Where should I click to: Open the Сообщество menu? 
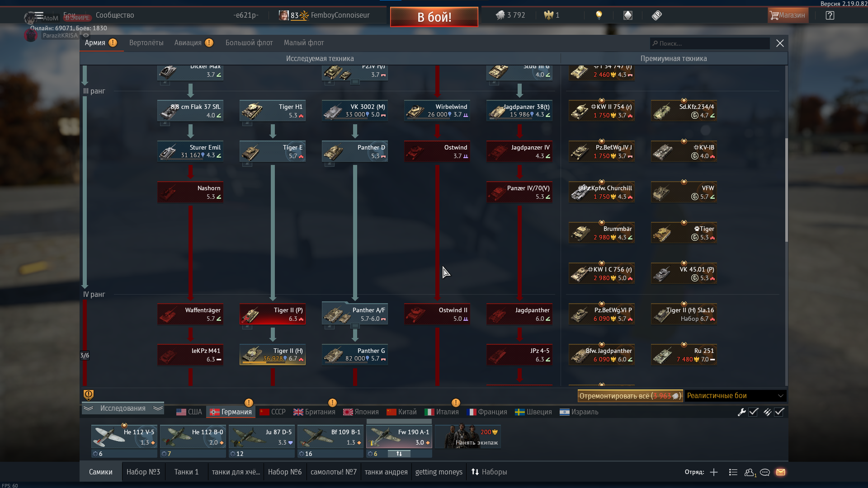115,15
